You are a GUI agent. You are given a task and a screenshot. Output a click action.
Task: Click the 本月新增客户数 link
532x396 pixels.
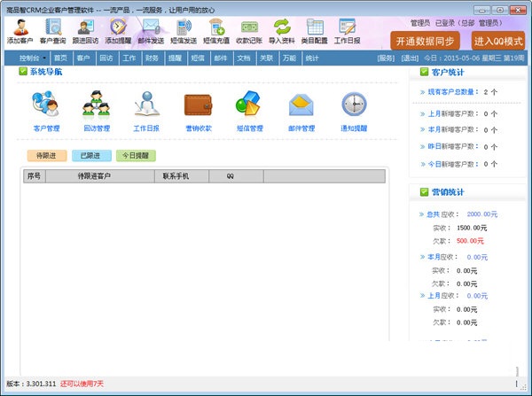click(452, 130)
